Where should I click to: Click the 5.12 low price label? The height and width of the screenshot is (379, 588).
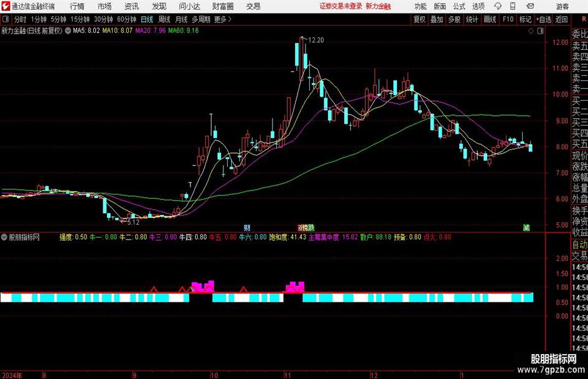[x=133, y=222]
